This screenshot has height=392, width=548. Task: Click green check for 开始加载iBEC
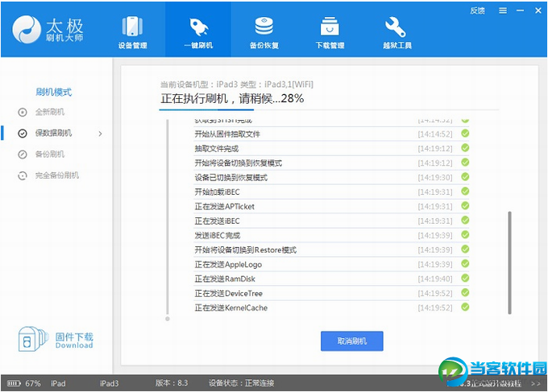(x=465, y=192)
